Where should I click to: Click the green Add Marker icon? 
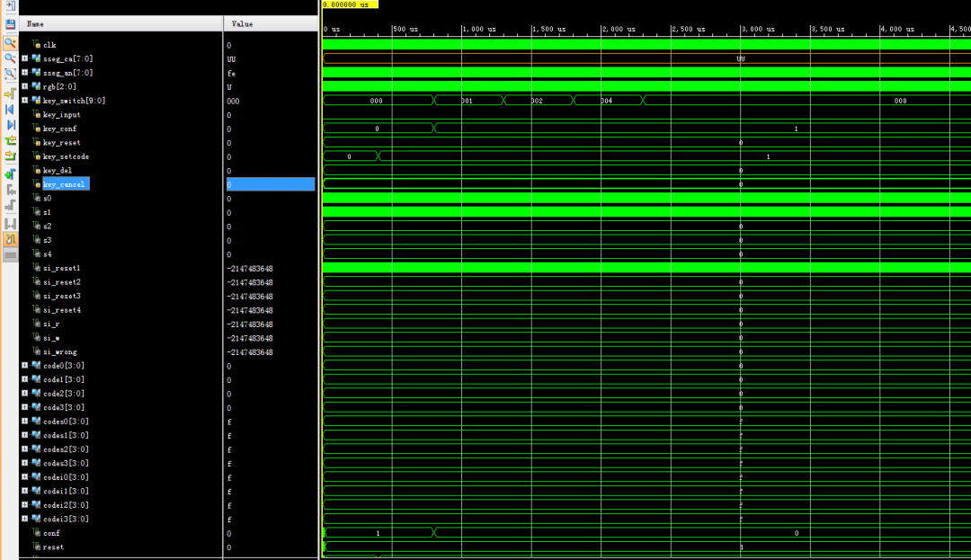(11, 173)
